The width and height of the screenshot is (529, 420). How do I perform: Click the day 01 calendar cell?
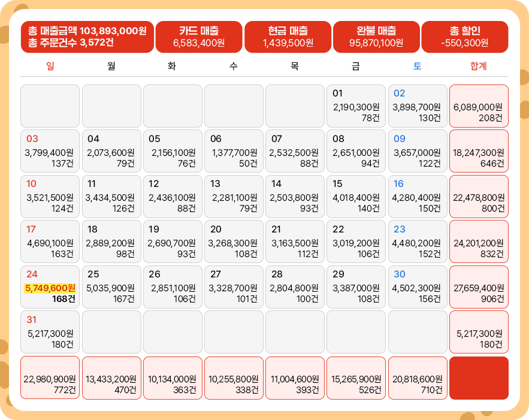[356, 106]
